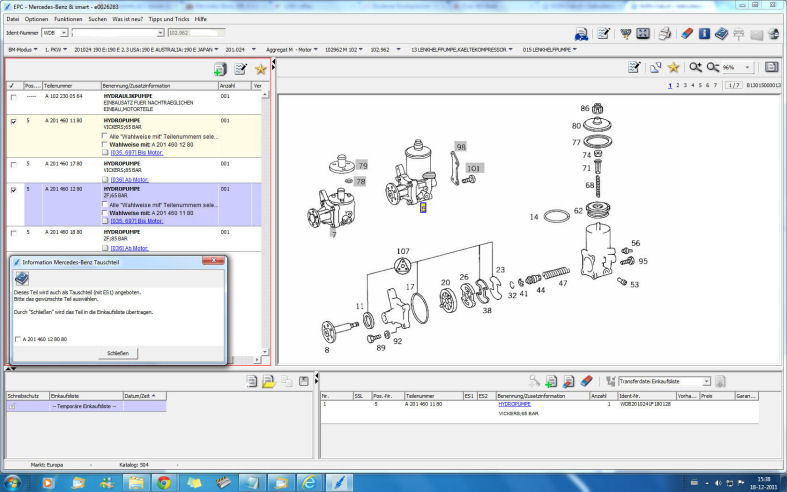The width and height of the screenshot is (787, 492).
Task: Open Internet Explorer from the taskbar
Action: [x=309, y=482]
